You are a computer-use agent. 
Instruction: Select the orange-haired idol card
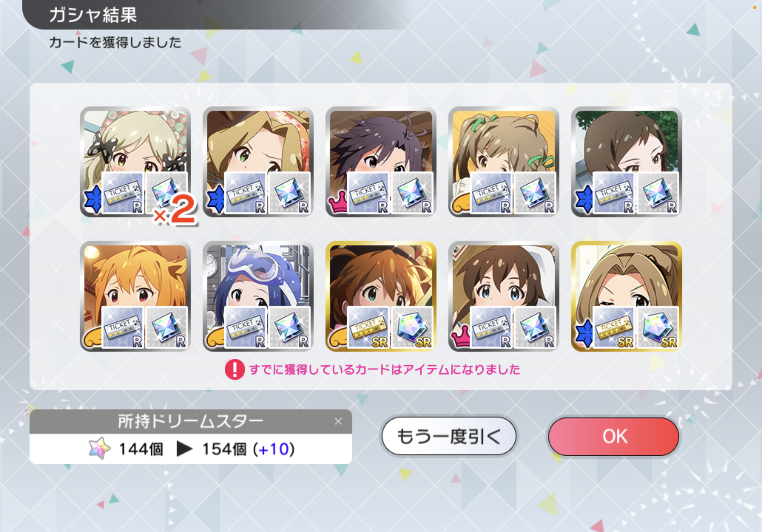point(135,296)
